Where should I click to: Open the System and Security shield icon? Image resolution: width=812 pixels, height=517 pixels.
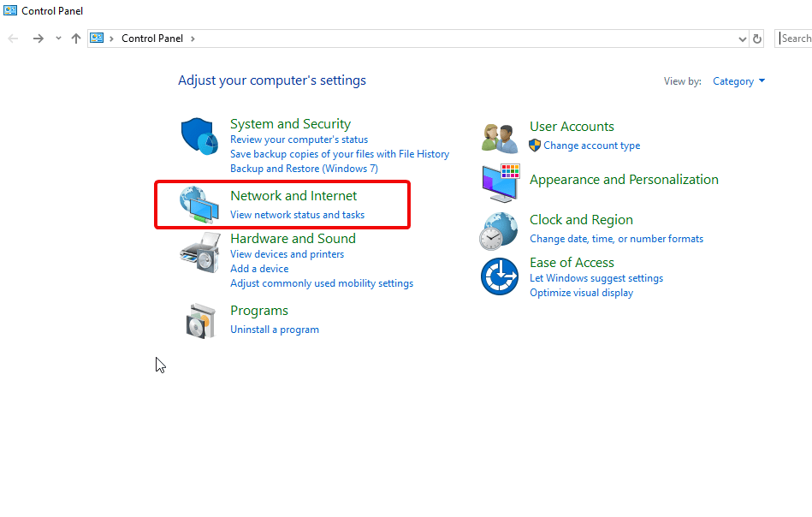(x=199, y=136)
